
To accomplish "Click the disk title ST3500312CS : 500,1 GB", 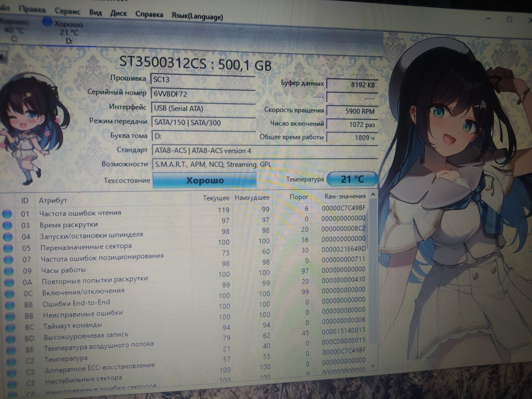I will pyautogui.click(x=196, y=64).
